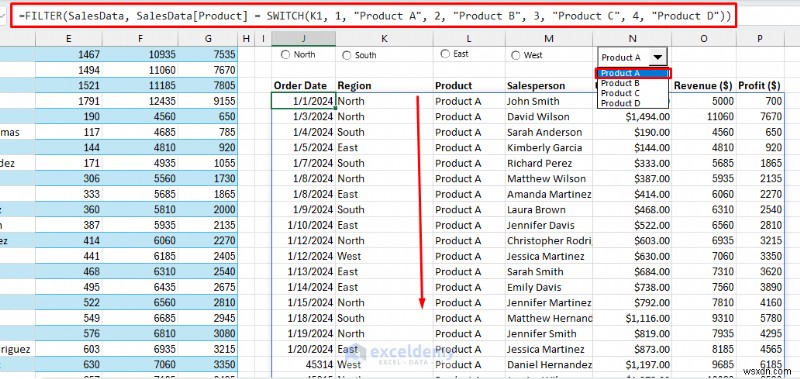Click the formula bar with FILTER formula
Viewport: 800px width, 379px height.
coord(374,16)
